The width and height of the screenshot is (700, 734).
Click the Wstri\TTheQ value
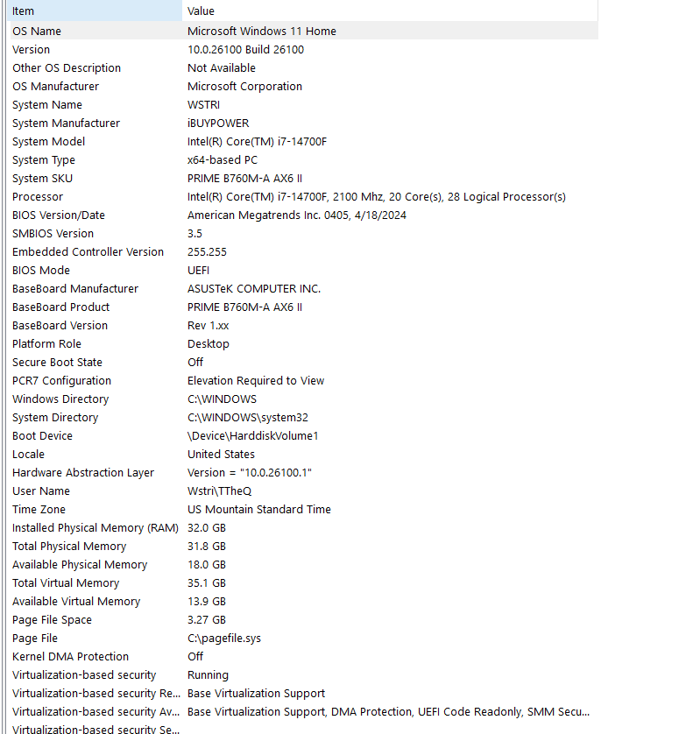click(219, 491)
